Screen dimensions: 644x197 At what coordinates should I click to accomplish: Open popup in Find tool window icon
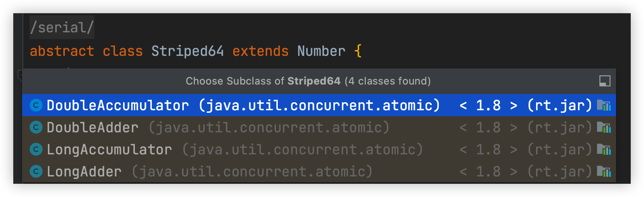605,81
